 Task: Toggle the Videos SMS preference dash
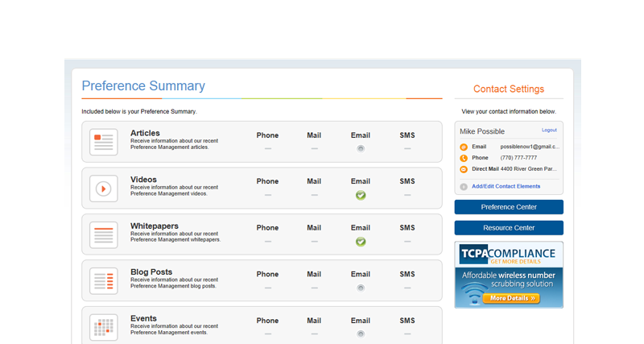click(407, 195)
